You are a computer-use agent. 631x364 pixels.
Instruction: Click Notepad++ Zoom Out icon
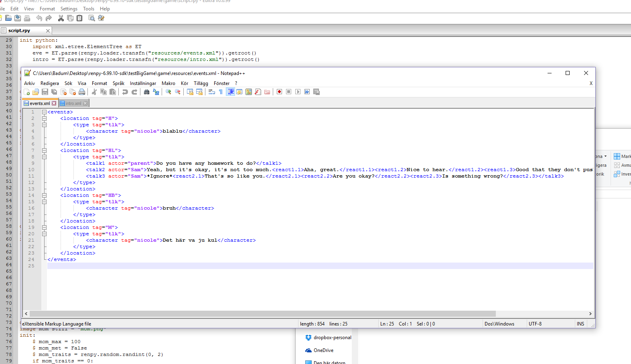[x=178, y=92]
